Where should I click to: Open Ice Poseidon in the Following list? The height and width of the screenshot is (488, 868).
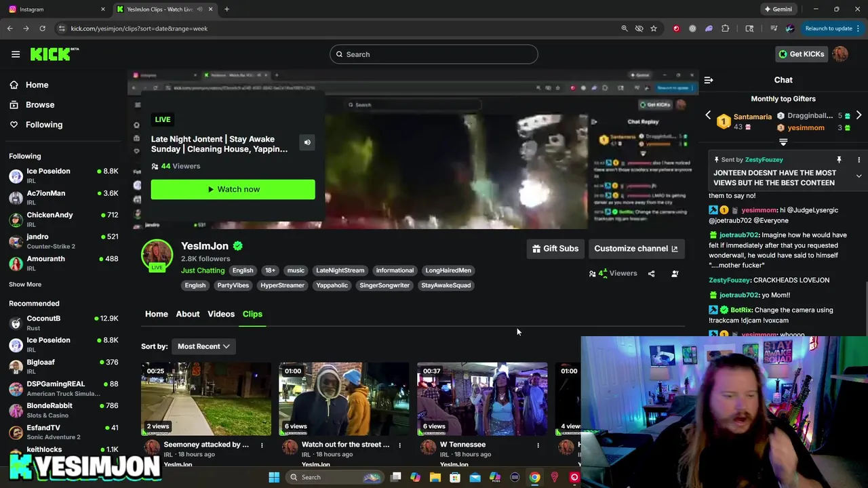(64, 176)
